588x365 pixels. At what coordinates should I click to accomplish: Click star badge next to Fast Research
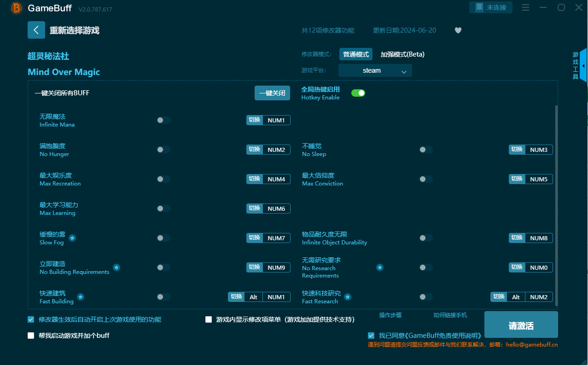(348, 297)
